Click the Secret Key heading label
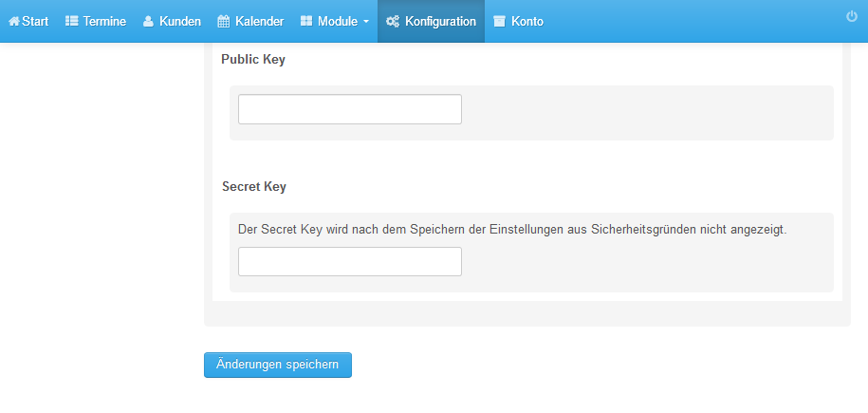 click(254, 187)
